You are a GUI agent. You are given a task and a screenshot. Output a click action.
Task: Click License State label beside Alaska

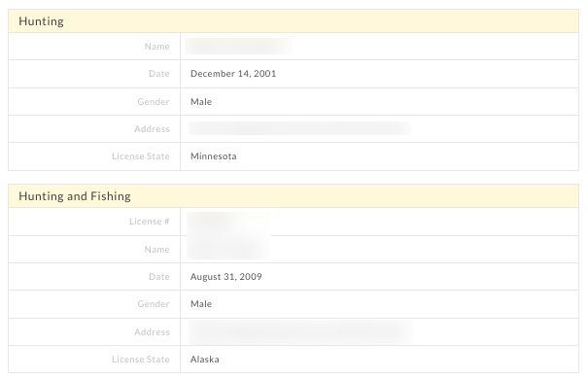(x=141, y=360)
